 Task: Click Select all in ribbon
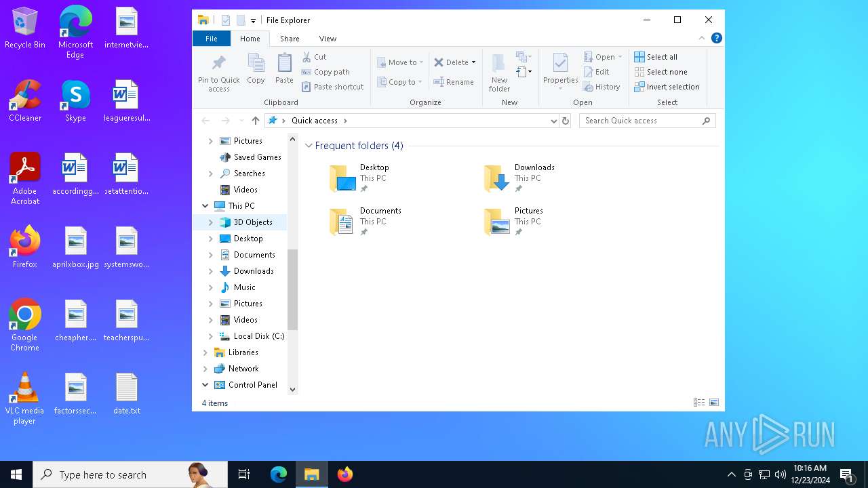point(656,57)
